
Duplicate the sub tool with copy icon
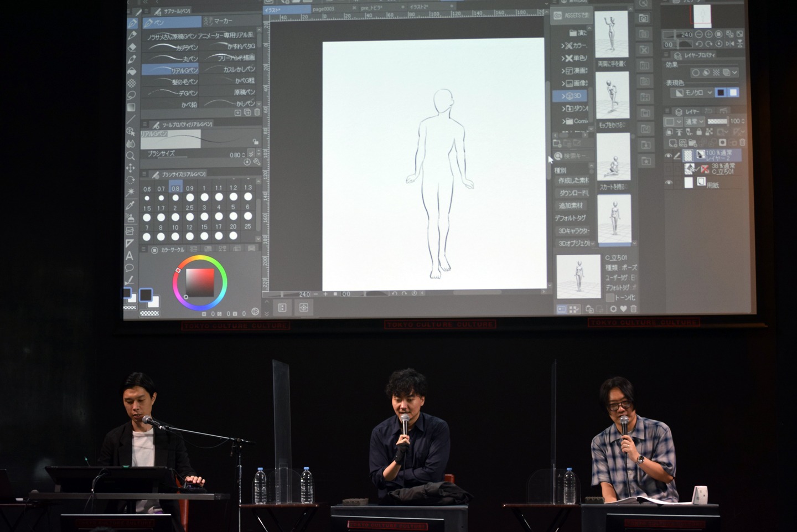247,112
